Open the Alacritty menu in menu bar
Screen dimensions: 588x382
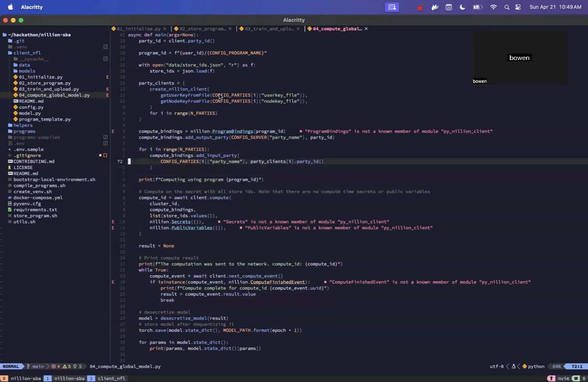tap(32, 7)
